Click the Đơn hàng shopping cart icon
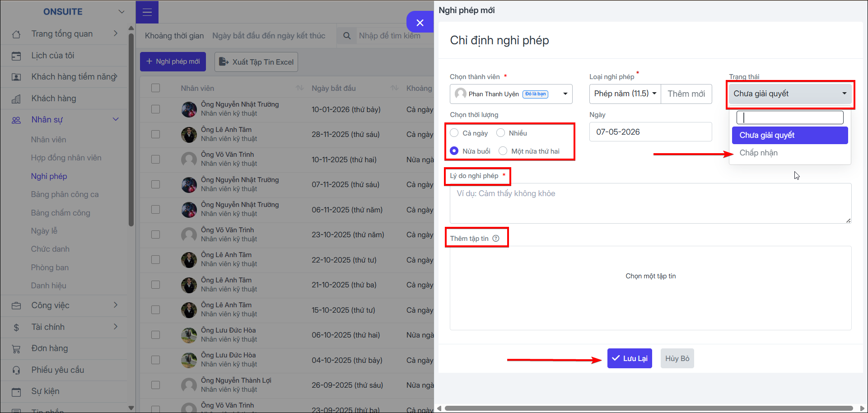The height and width of the screenshot is (413, 868). point(16,349)
